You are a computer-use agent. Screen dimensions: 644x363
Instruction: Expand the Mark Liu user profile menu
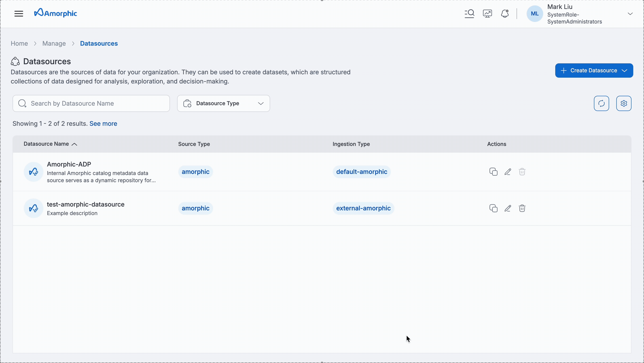630,14
